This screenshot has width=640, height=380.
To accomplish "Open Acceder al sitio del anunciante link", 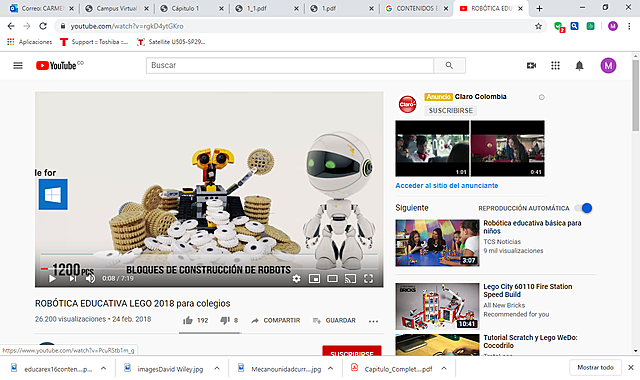I will click(447, 185).
